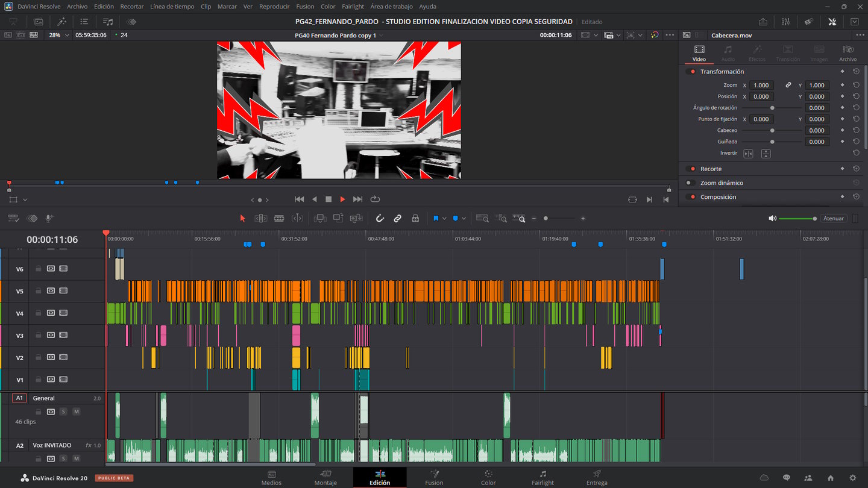This screenshot has width=868, height=488.
Task: Disable the Transformación section toggle
Action: tap(690, 72)
